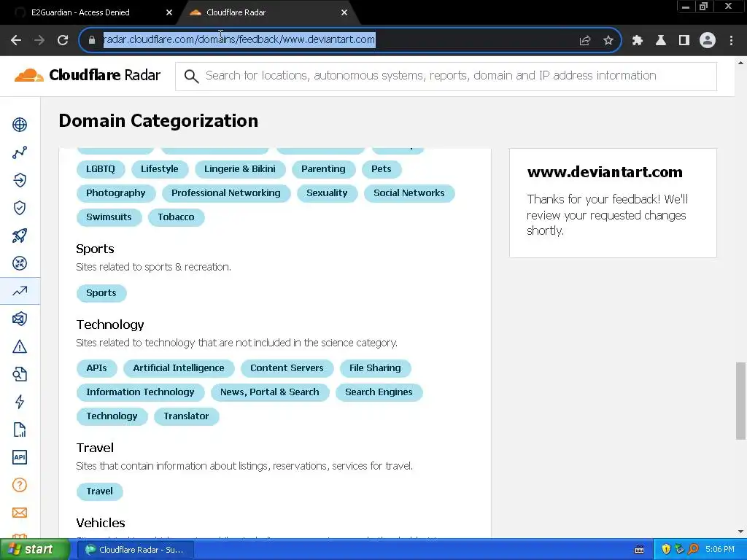Toggle the Professional Networking tag
747x560 pixels.
pyautogui.click(x=226, y=192)
